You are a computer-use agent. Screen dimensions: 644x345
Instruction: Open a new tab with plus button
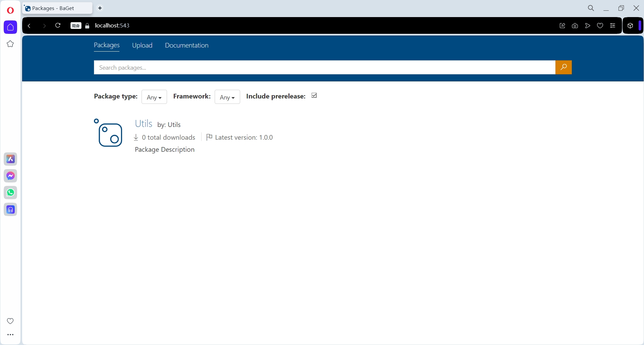(x=100, y=8)
